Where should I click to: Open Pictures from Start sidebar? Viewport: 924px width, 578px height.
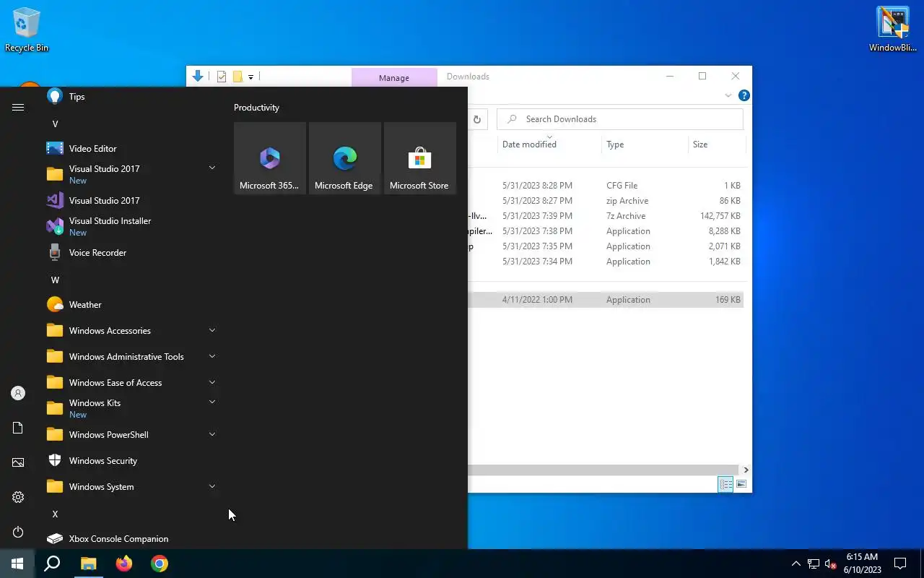pos(18,462)
